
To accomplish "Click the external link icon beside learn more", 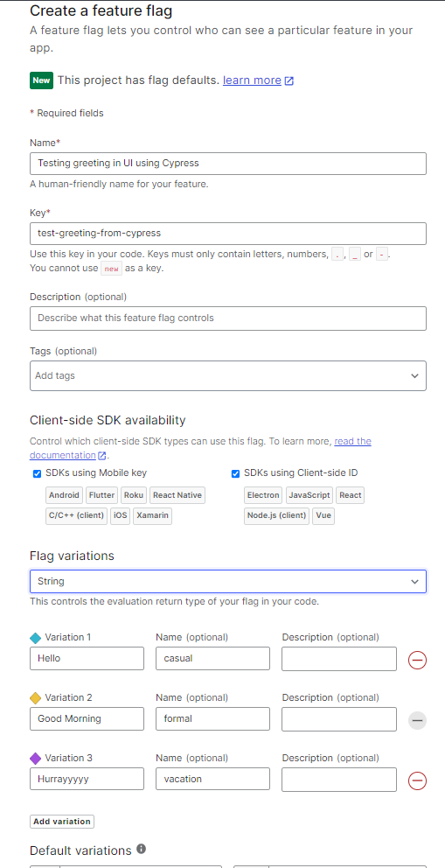I will click(289, 80).
